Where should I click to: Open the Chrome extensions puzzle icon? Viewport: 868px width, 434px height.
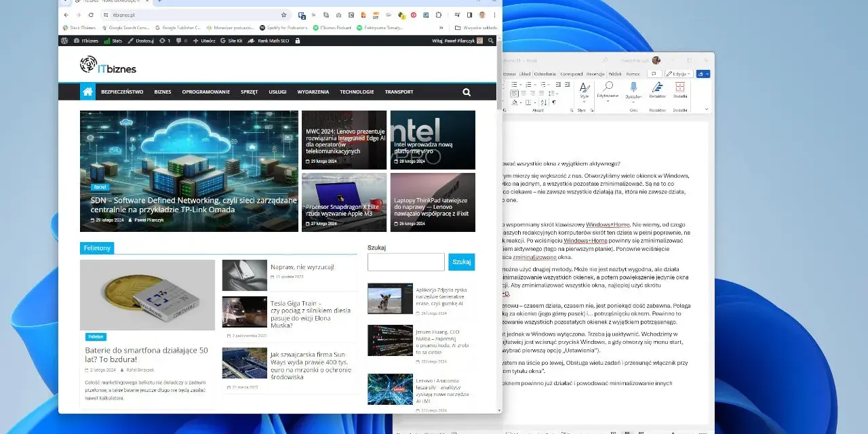click(438, 15)
